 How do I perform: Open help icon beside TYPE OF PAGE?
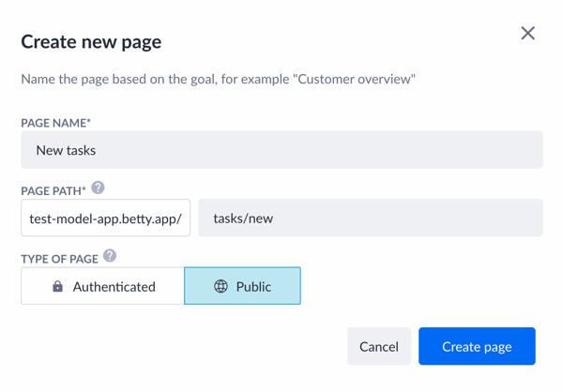110,256
